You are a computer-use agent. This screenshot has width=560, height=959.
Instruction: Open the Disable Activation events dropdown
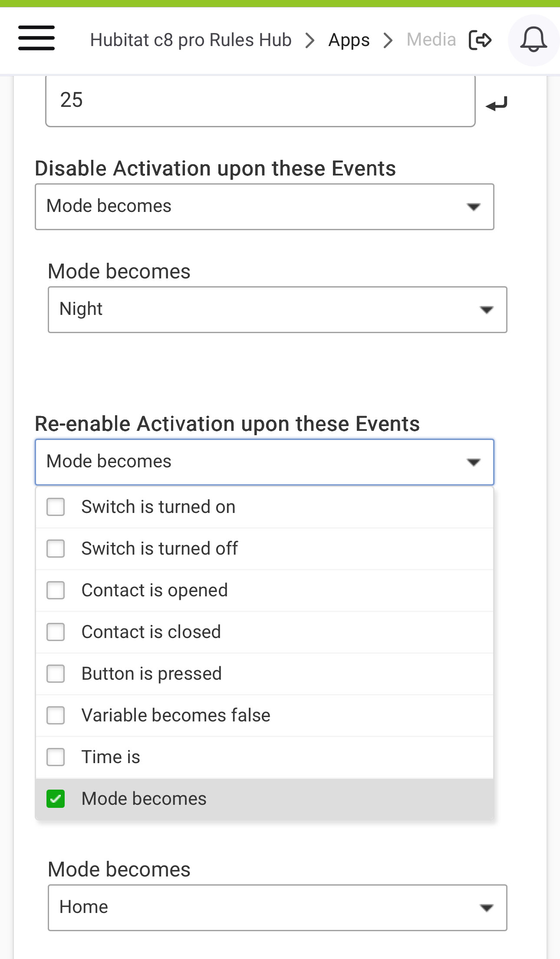pyautogui.click(x=264, y=207)
